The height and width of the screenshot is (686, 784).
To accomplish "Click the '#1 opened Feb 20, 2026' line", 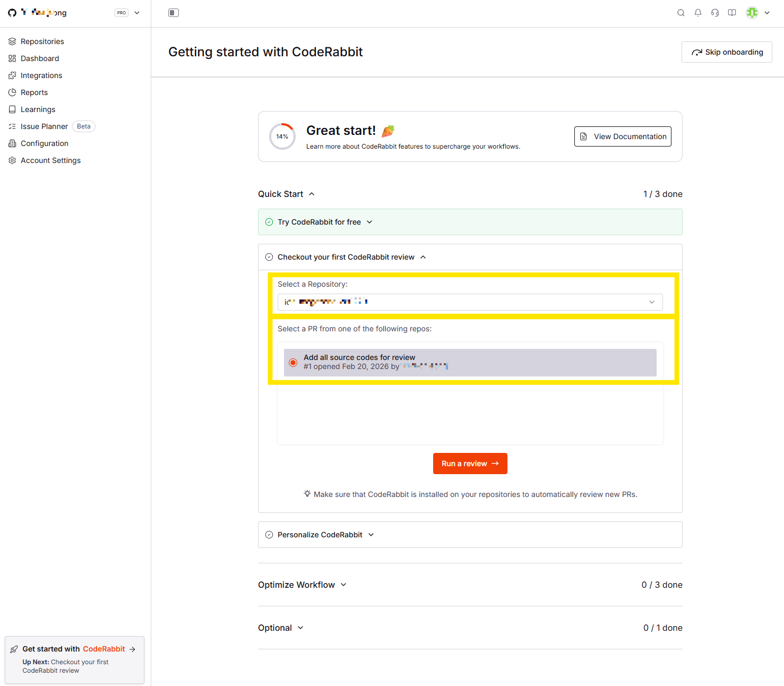I will coord(376,366).
